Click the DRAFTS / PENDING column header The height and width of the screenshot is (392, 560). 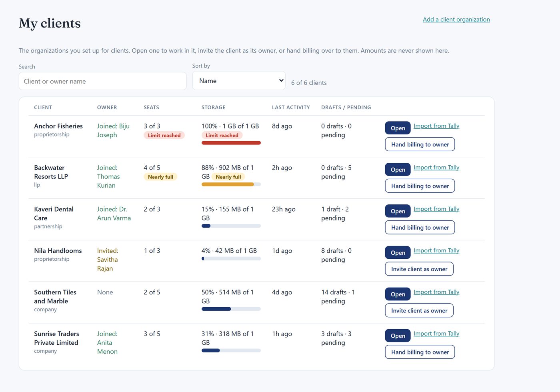point(346,108)
